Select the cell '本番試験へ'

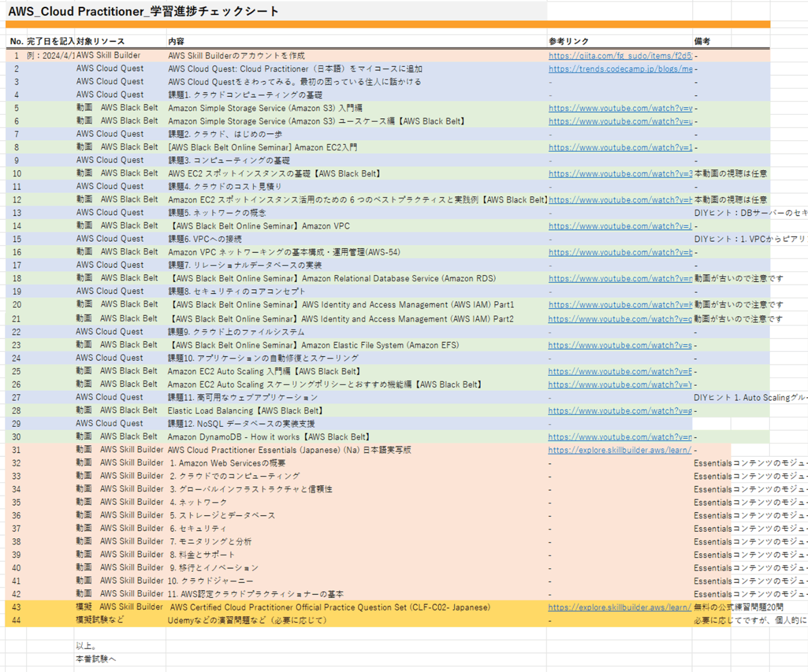coord(96,659)
